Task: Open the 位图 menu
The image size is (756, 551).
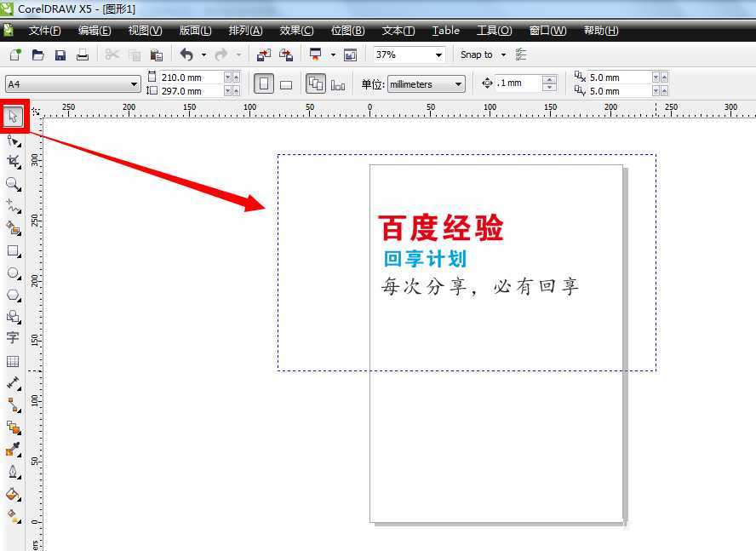Action: pos(346,31)
